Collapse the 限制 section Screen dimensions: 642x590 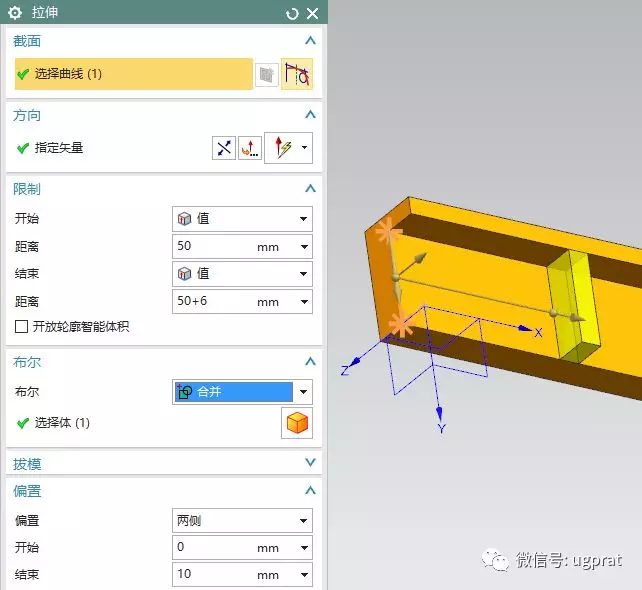click(310, 188)
